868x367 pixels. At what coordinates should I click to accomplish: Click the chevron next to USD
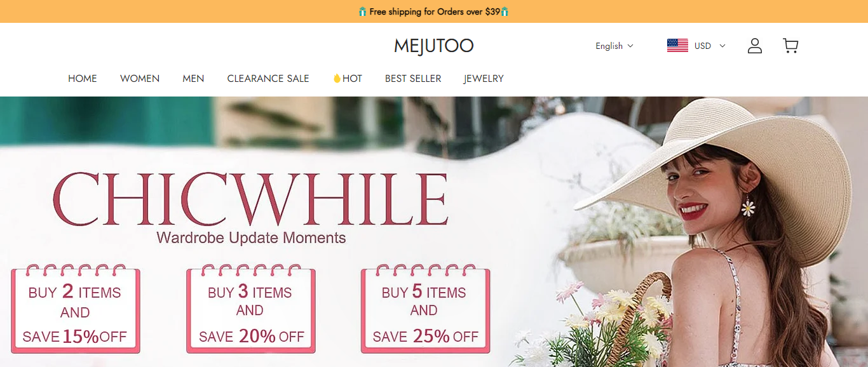click(x=722, y=46)
